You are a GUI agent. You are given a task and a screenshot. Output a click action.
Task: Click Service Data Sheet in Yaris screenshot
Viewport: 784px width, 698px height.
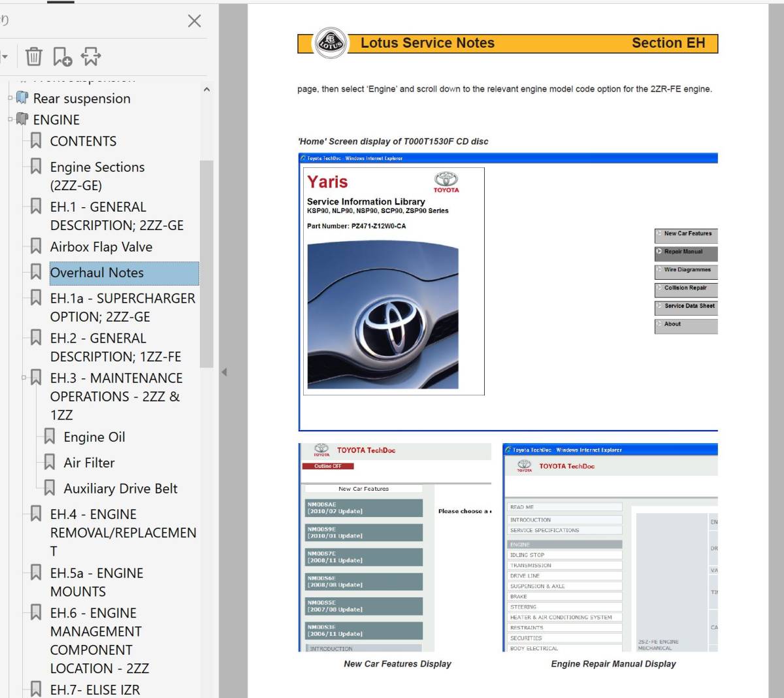click(686, 308)
